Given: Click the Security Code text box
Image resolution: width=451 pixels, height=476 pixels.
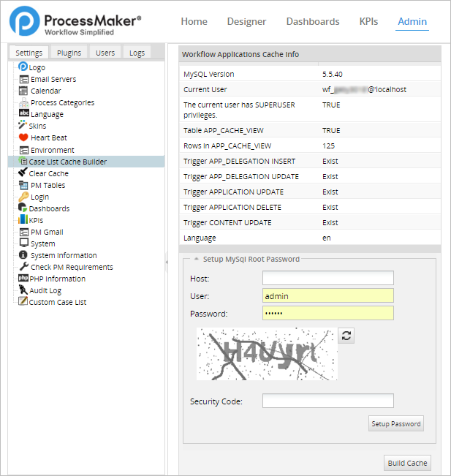Looking at the screenshot, I should coord(327,401).
